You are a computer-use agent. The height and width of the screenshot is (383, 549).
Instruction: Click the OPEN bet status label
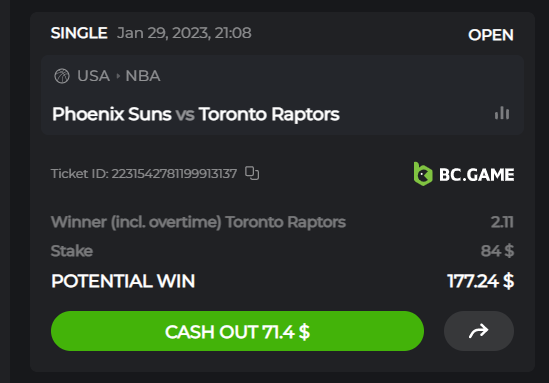[x=491, y=35]
